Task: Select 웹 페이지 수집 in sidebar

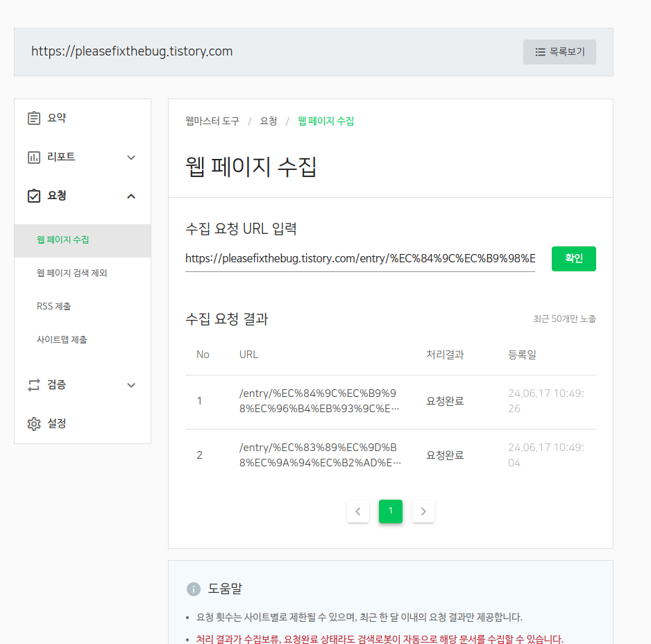Action: [62, 240]
